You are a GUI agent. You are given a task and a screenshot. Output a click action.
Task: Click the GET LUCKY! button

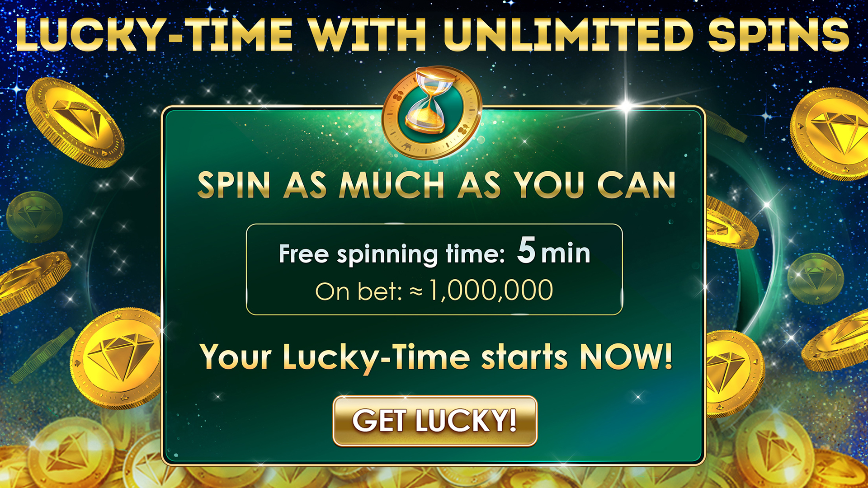coord(435,421)
